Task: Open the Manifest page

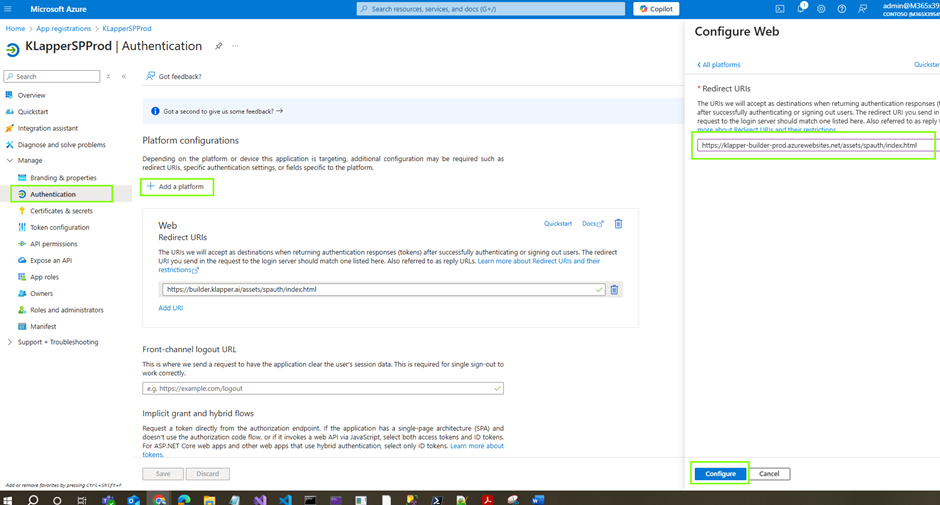Action: pyautogui.click(x=43, y=327)
